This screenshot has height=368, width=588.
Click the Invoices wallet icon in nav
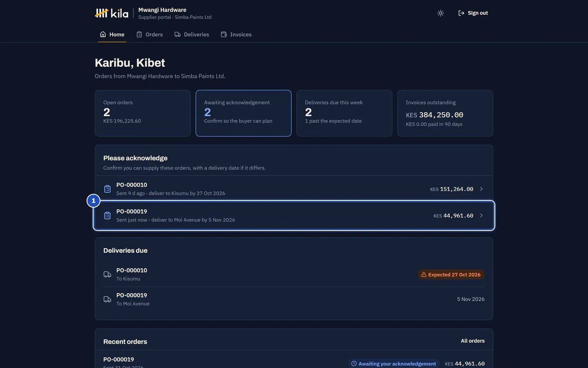point(224,34)
